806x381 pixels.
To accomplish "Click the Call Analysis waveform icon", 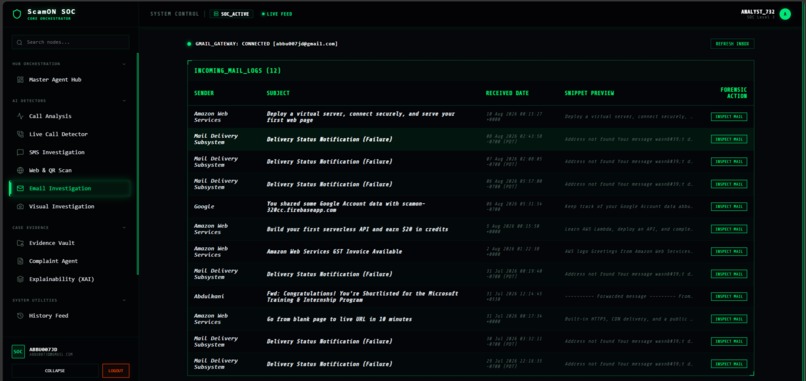I will pos(20,116).
